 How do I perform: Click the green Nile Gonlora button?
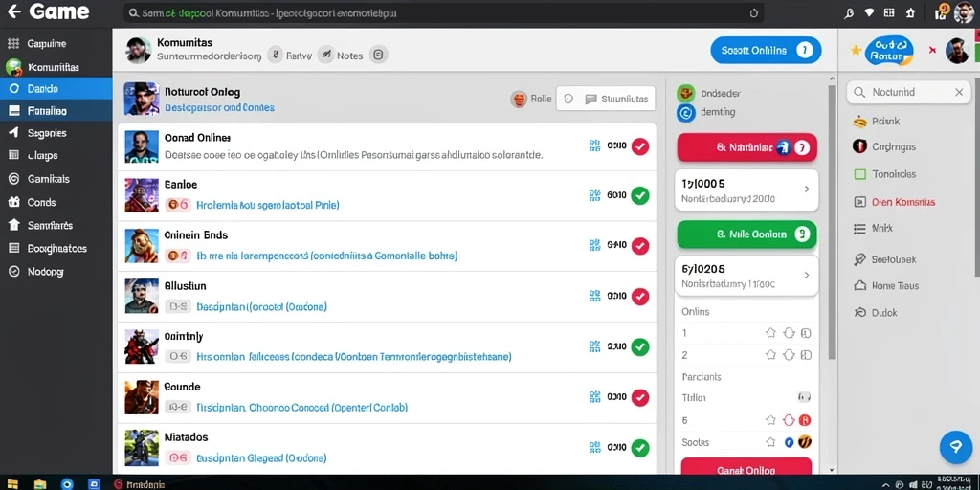(746, 234)
